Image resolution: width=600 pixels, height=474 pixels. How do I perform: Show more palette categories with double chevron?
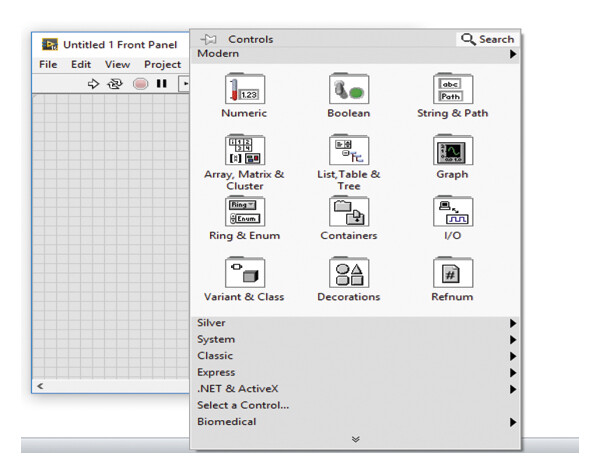(355, 439)
